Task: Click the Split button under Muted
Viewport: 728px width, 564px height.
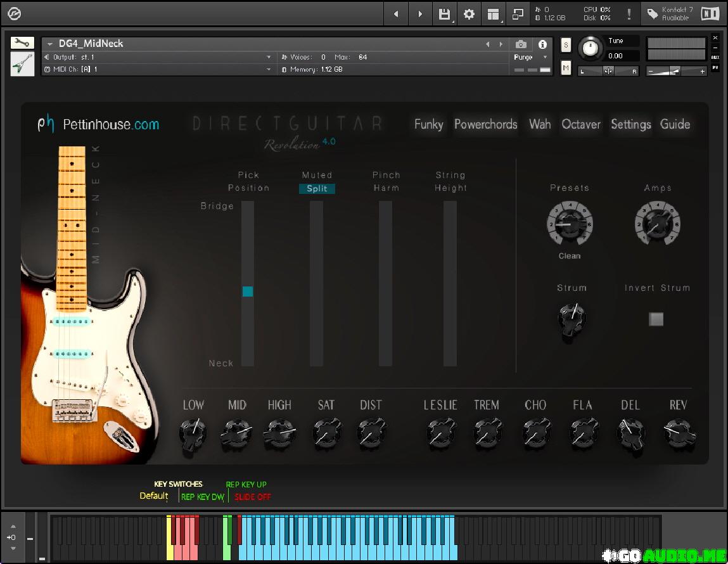Action: (x=317, y=188)
